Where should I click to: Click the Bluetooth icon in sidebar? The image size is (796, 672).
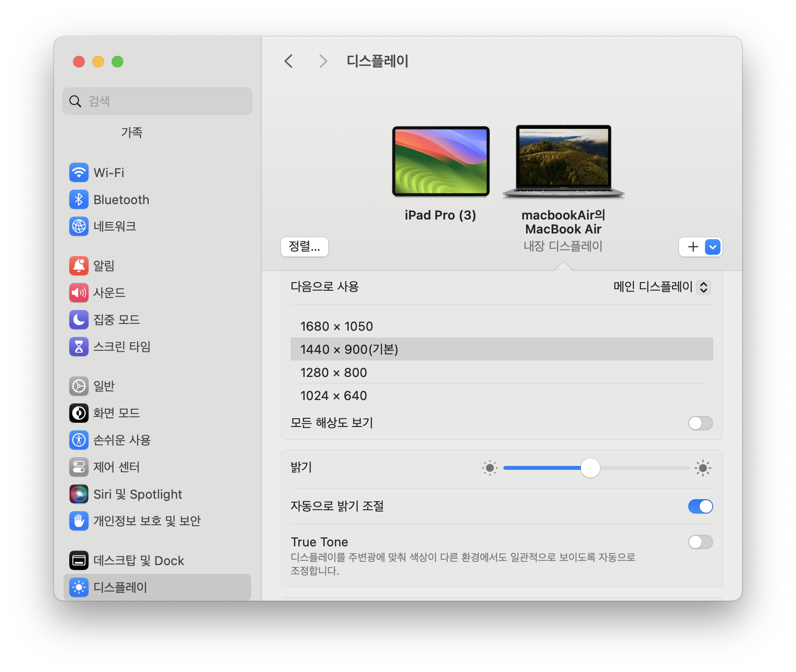[79, 199]
